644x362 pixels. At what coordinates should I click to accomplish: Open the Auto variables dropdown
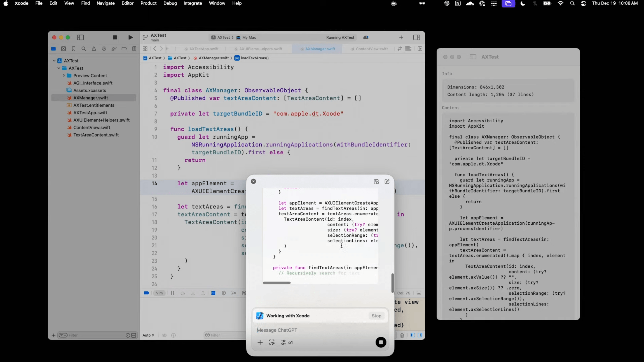pos(148,335)
